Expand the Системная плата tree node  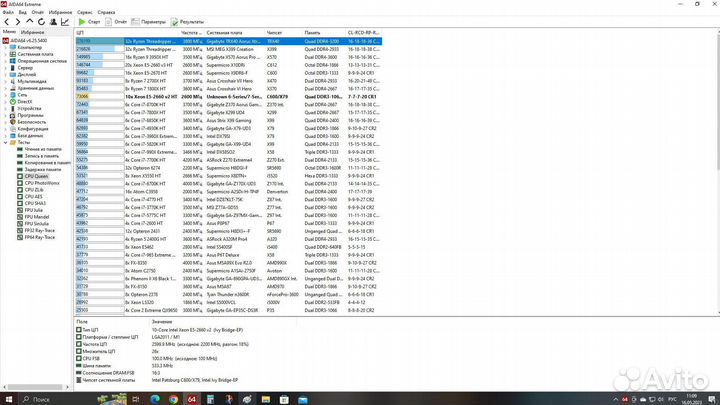point(6,54)
